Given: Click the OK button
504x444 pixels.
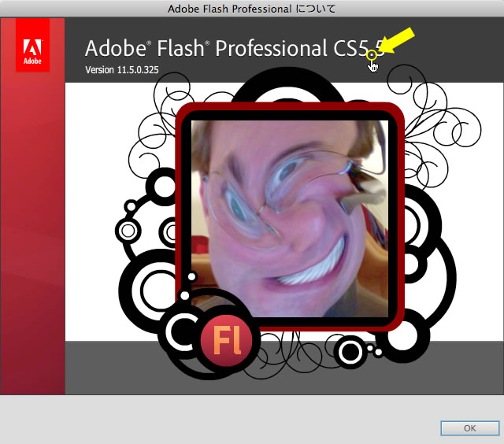Looking at the screenshot, I should (x=469, y=428).
